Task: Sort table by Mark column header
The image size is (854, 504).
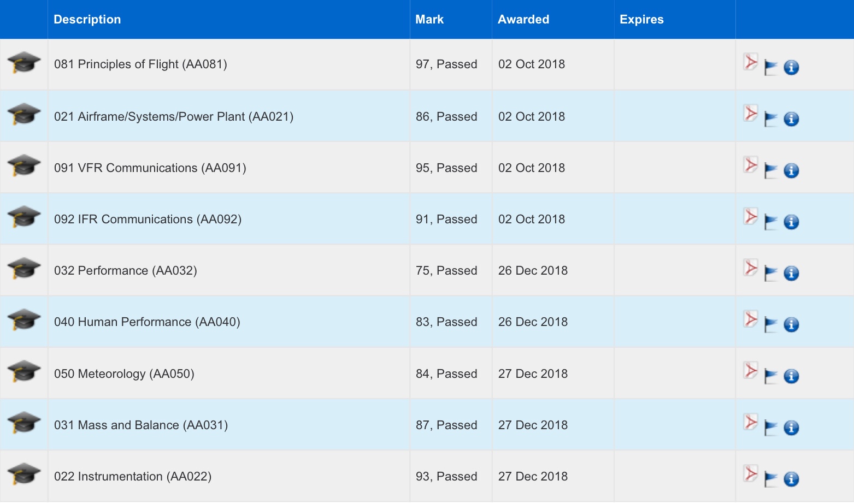Action: click(x=429, y=20)
